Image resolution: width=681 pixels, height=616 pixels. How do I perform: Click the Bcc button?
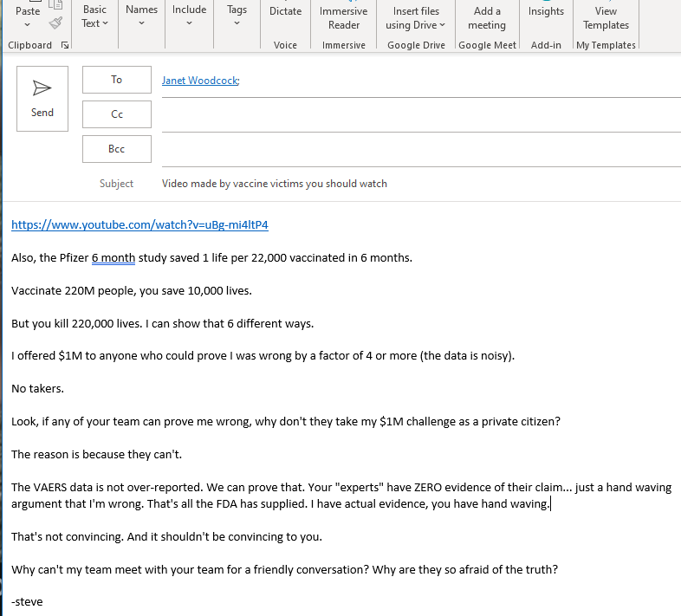[117, 149]
